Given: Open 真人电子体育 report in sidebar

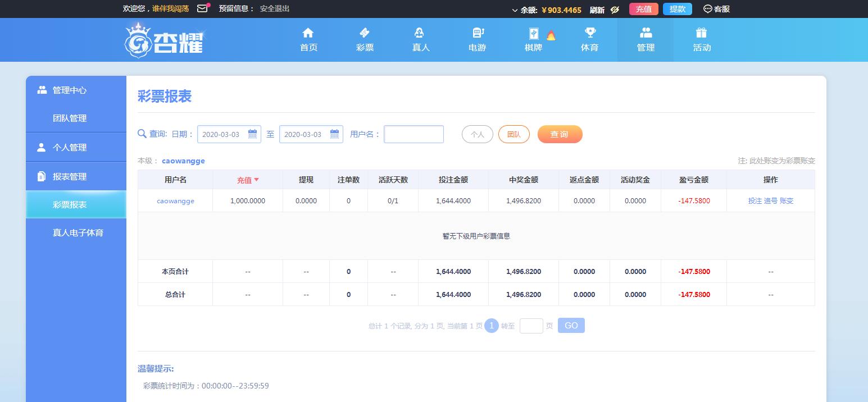Looking at the screenshot, I should (78, 232).
